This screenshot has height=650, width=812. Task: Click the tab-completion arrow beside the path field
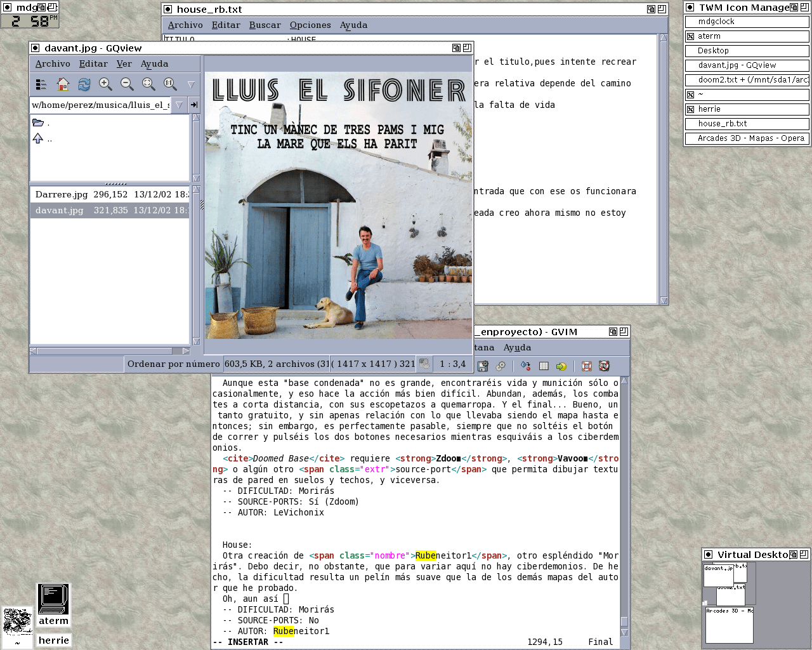point(194,105)
